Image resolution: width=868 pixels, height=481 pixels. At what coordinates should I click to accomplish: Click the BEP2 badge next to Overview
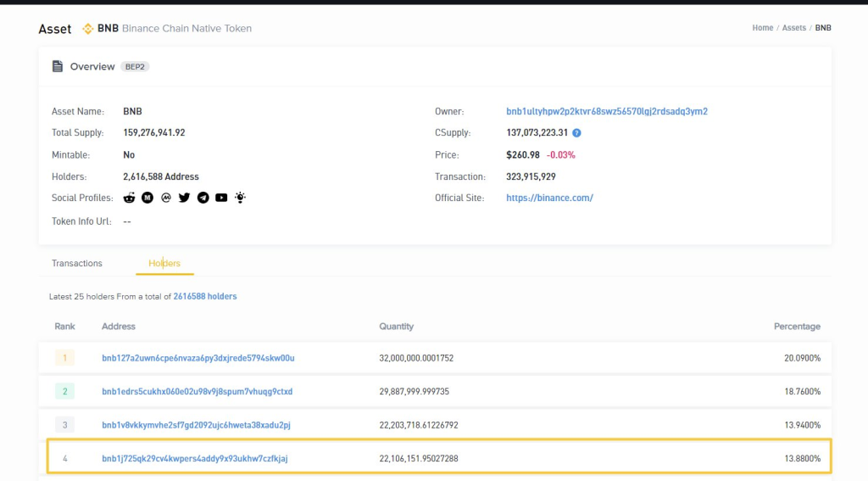coord(135,66)
